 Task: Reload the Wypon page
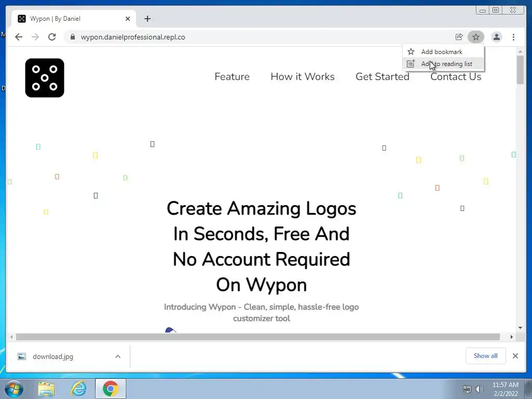[52, 37]
